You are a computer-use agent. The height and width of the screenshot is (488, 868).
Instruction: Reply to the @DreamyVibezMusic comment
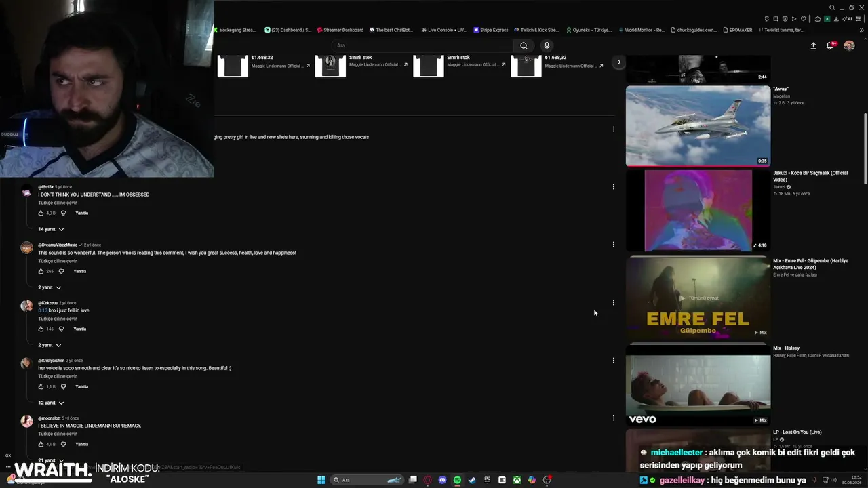pos(80,271)
